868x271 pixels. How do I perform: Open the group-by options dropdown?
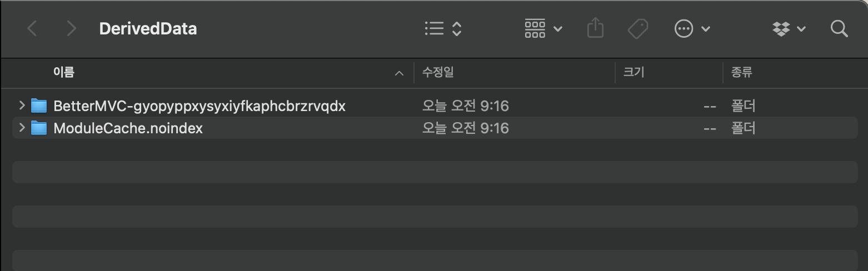543,29
